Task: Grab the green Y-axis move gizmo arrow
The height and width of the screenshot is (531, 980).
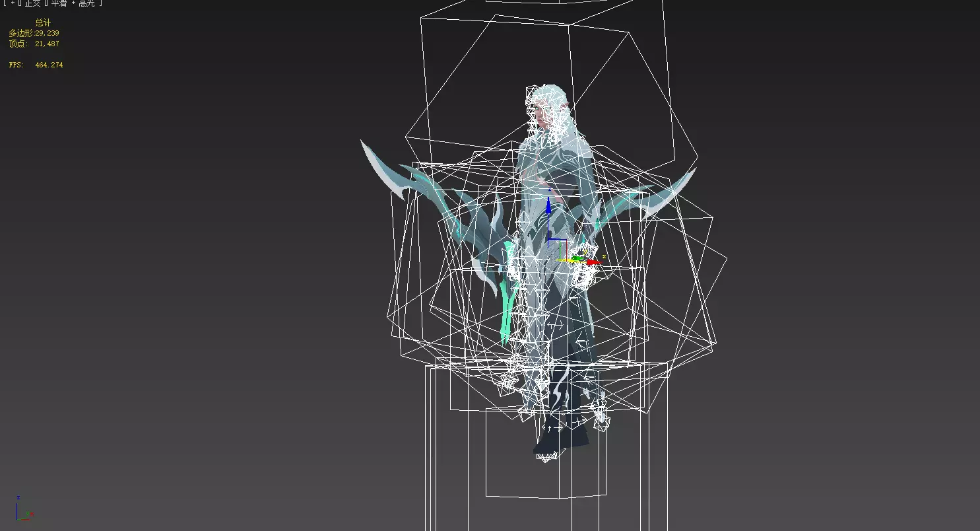Action: pyautogui.click(x=579, y=258)
